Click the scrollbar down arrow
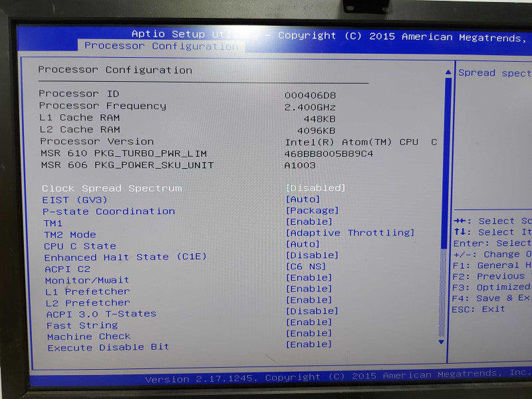532x399 pixels. coord(441,342)
